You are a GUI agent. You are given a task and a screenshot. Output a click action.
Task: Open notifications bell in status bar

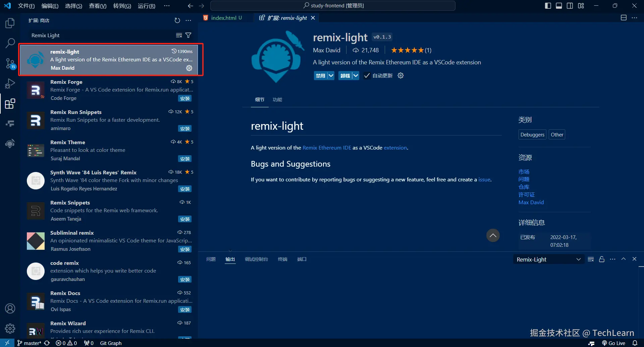pyautogui.click(x=635, y=343)
